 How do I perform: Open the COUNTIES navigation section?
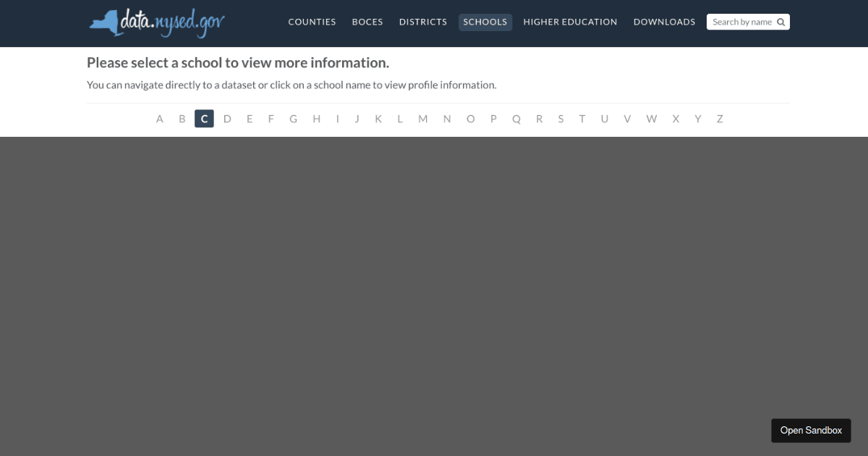tap(312, 22)
